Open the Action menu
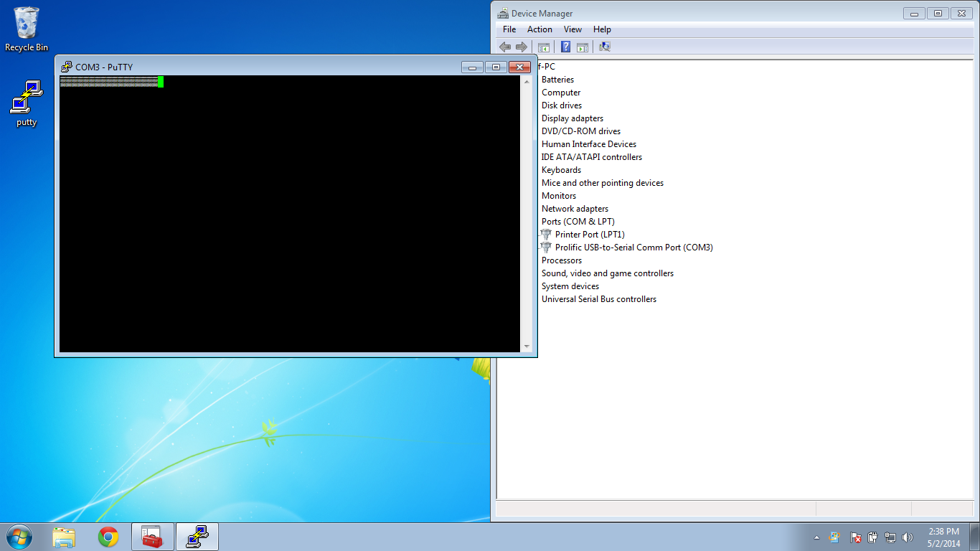Screen dimensions: 980x551 (x=540, y=29)
